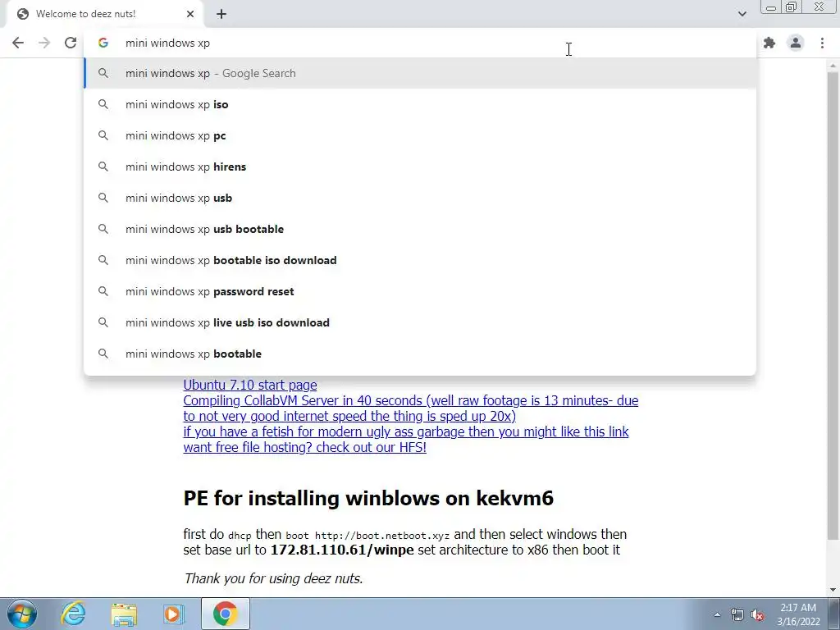840x630 pixels.
Task: Open the 'modern ugly ass garbage' link
Action: (406, 431)
